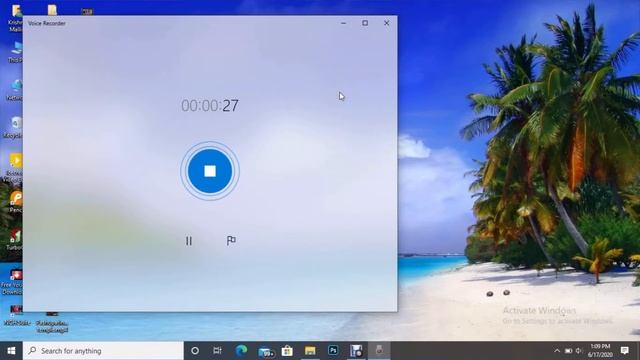
Task: Open the volume control tray icon
Action: point(579,351)
